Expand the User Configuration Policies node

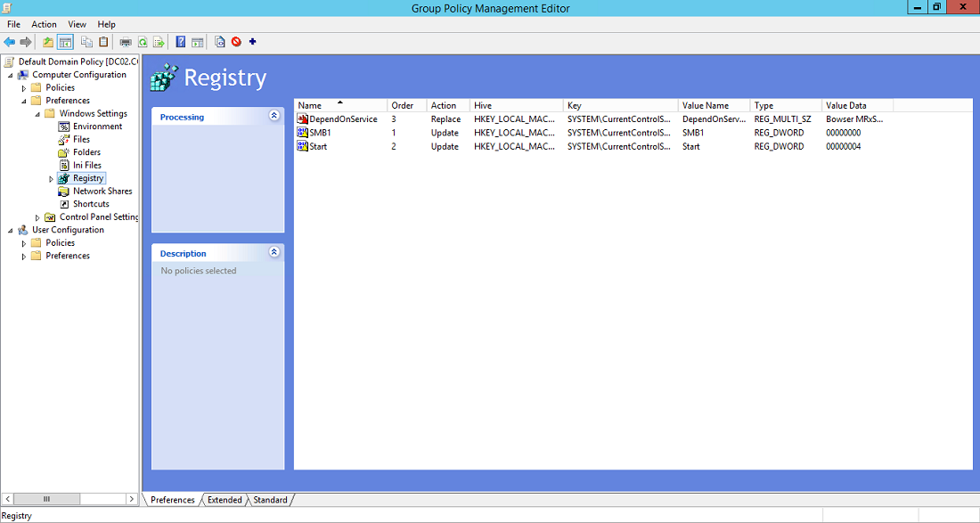pyautogui.click(x=23, y=242)
